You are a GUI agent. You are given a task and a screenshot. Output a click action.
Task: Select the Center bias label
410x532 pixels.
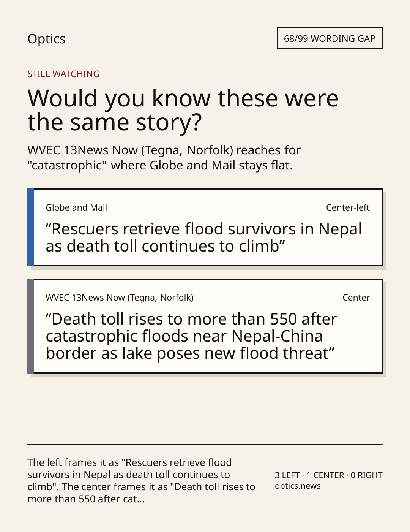pos(356,298)
